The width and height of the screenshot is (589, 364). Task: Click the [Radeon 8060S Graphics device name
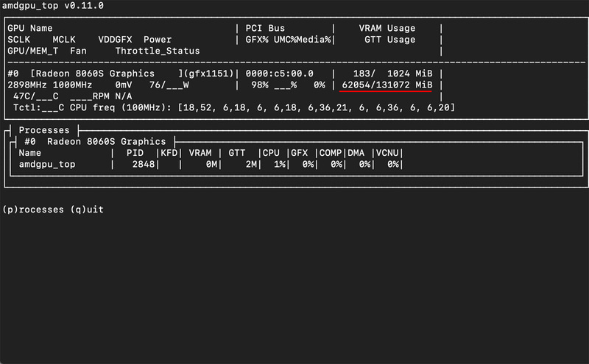[x=93, y=74]
